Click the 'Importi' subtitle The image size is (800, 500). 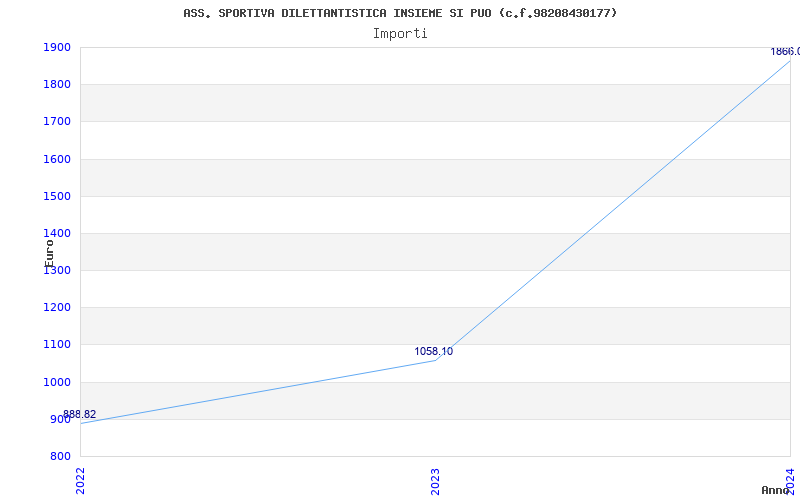pyautogui.click(x=400, y=34)
